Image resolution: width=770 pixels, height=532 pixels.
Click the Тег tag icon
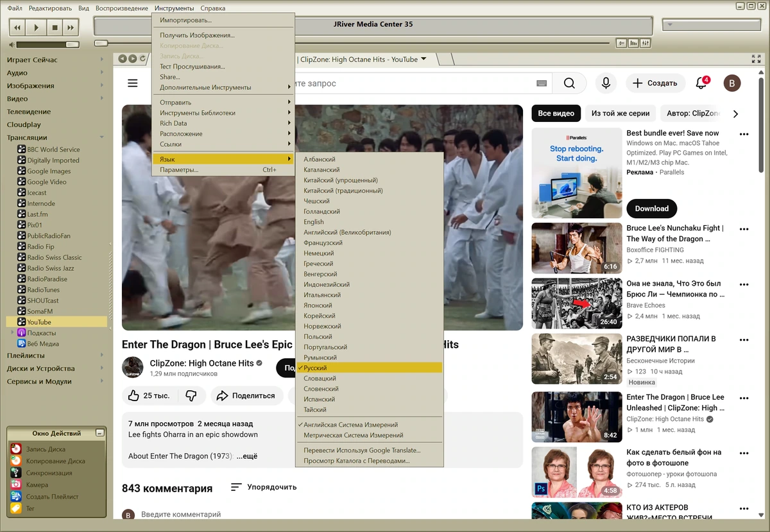pyautogui.click(x=15, y=508)
